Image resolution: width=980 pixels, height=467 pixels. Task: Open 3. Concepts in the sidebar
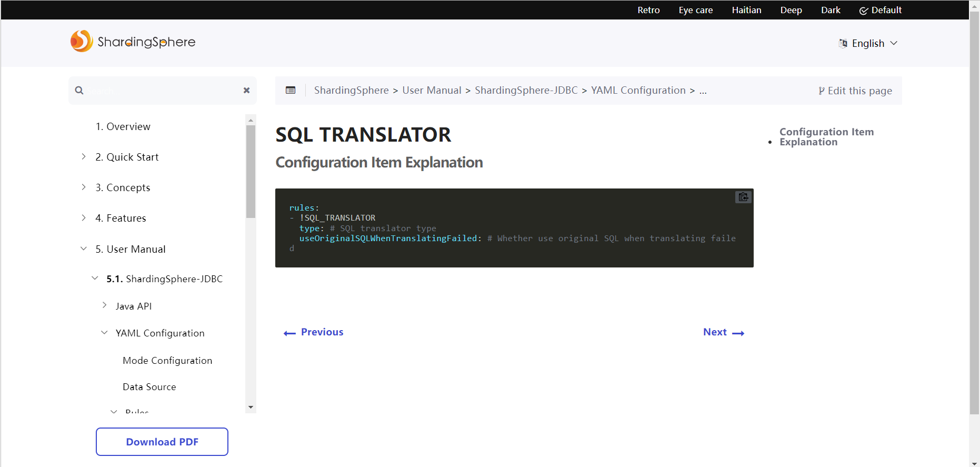(123, 187)
